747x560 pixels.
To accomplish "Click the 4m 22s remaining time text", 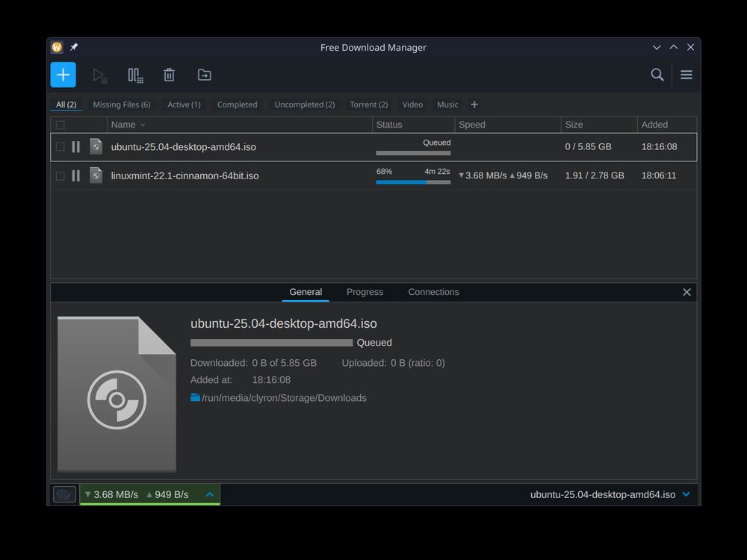I will (437, 172).
